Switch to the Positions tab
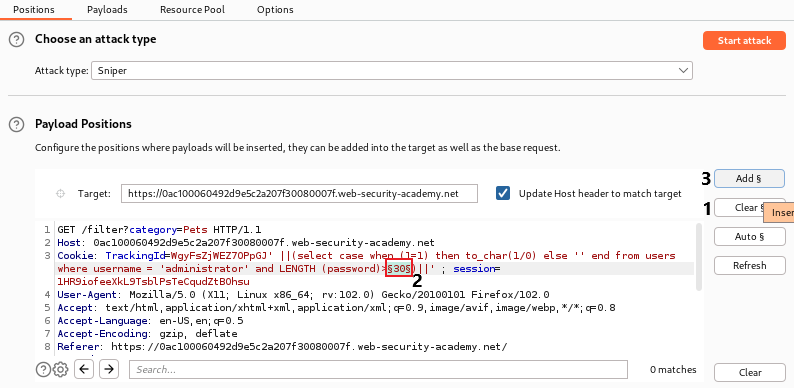This screenshot has width=794, height=388. [34, 10]
